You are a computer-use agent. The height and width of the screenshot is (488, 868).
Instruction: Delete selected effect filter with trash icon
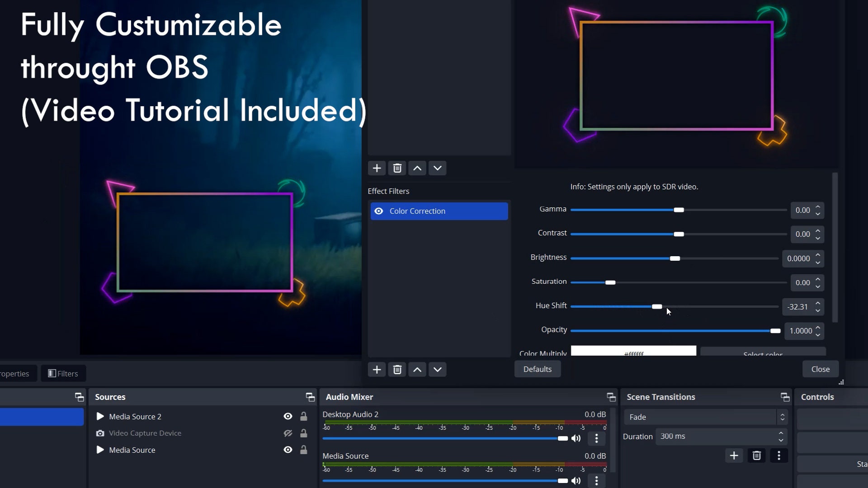tap(397, 370)
